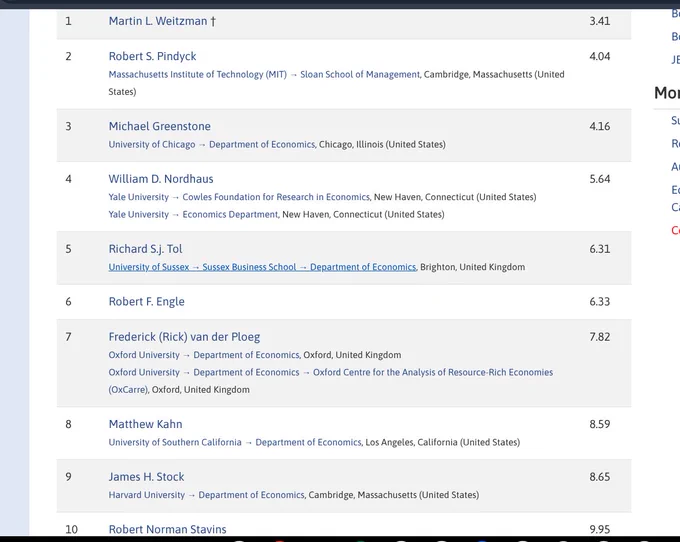Select Pindyck's score 4.04
Screen dimensions: 680x542
pyautogui.click(x=599, y=56)
